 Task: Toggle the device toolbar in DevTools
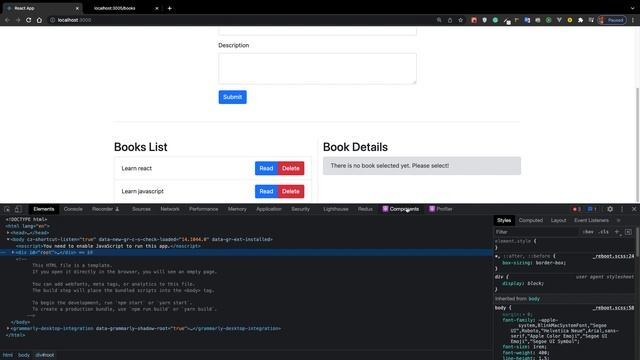pyautogui.click(x=18, y=209)
